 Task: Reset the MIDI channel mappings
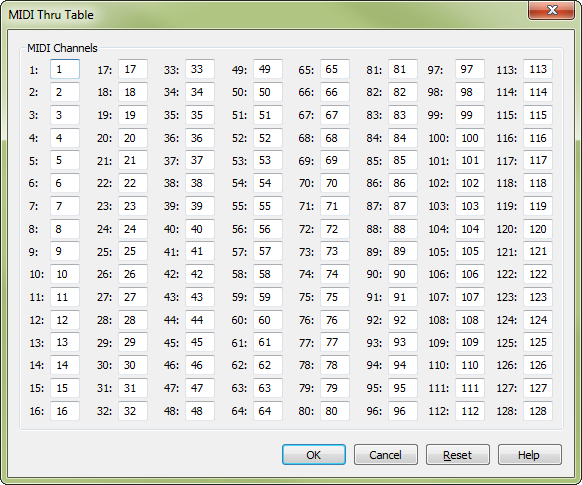coord(458,455)
